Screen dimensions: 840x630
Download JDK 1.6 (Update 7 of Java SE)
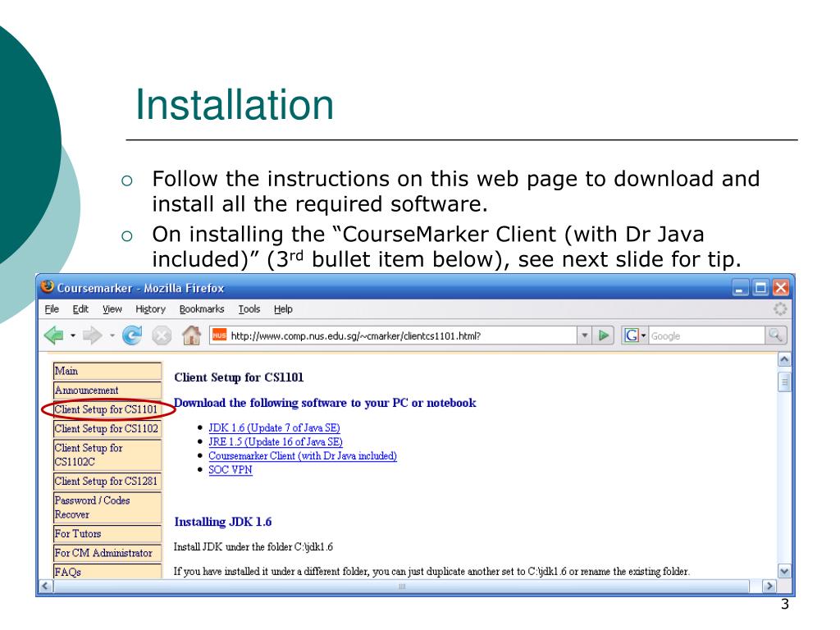[274, 427]
